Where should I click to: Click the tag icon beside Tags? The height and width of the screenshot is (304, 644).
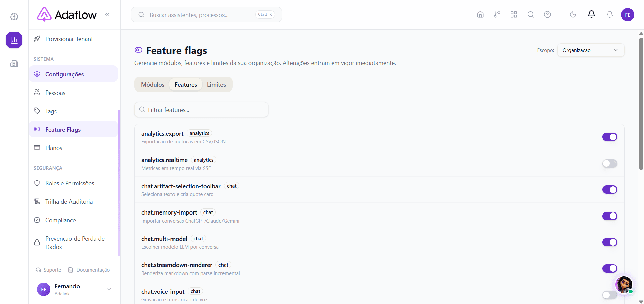click(x=37, y=111)
